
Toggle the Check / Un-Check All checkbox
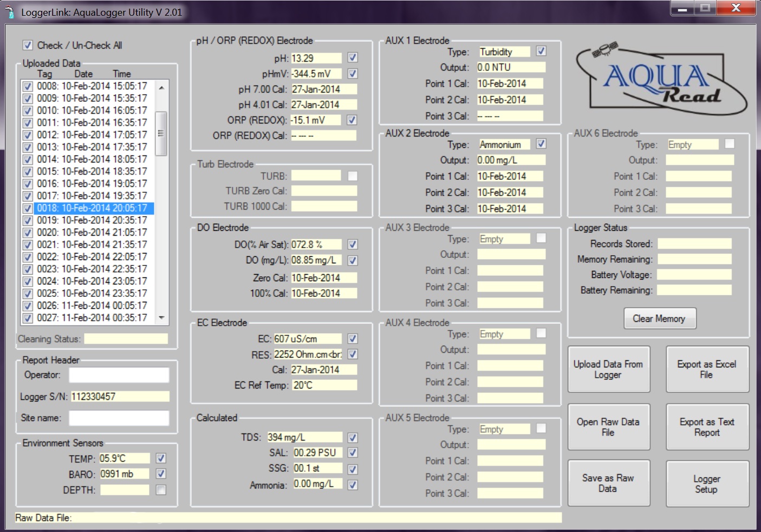tap(28, 46)
